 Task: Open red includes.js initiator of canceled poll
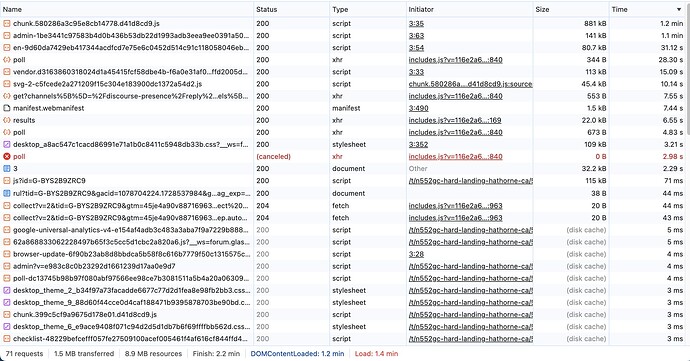point(455,157)
